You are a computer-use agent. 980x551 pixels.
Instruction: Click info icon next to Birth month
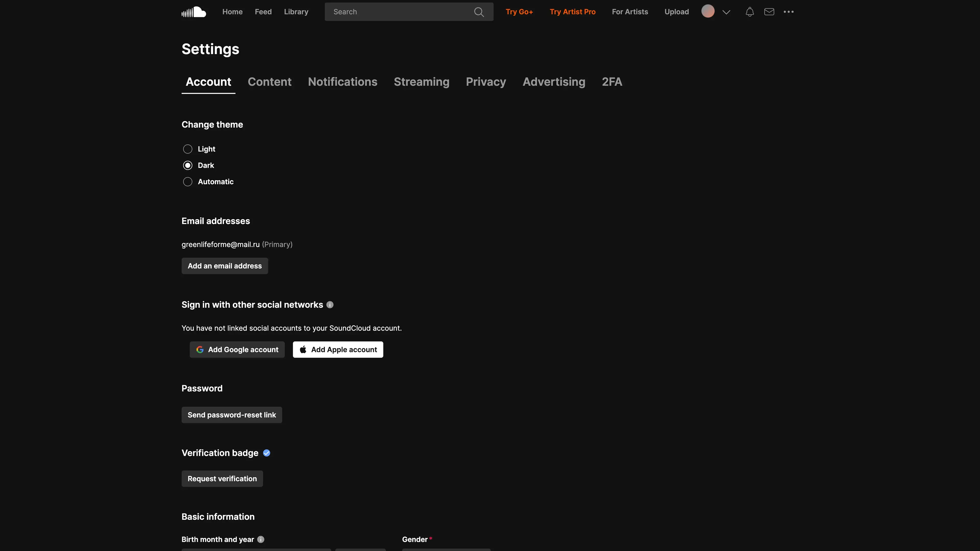click(x=261, y=539)
